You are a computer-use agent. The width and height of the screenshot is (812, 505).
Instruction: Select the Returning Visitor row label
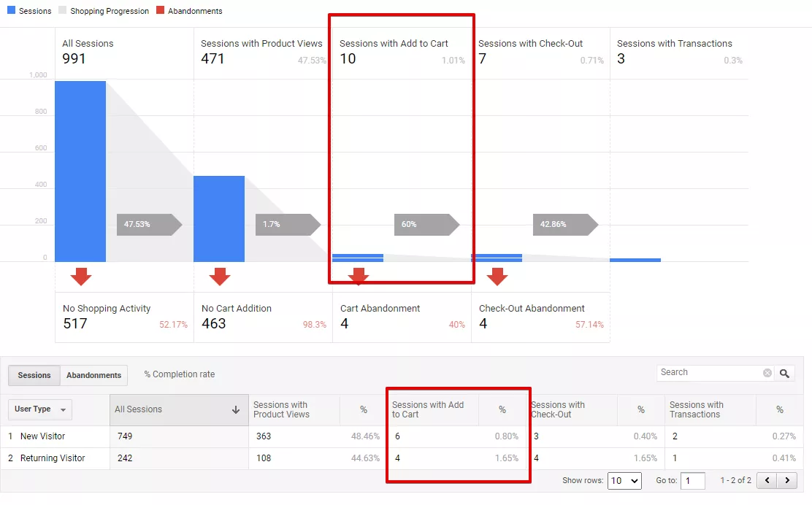[x=53, y=458]
